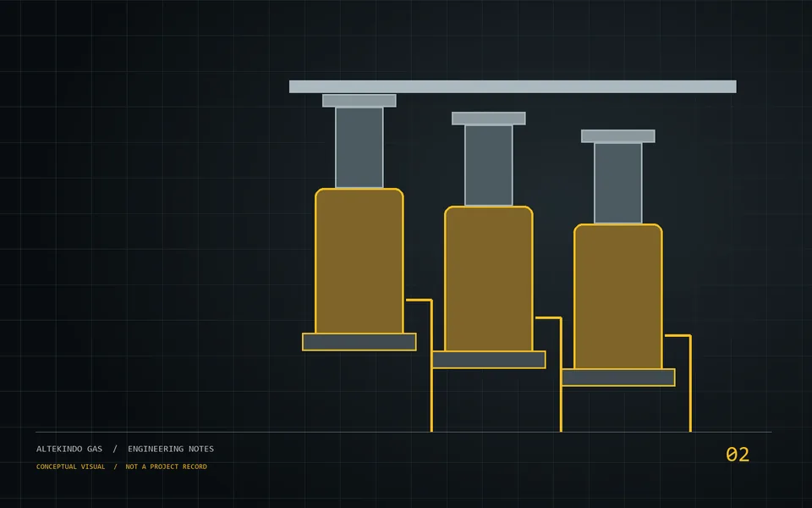The width and height of the screenshot is (812, 508).
Task: Click the yellow pipe beside the right cylinder
Action: coord(690,384)
